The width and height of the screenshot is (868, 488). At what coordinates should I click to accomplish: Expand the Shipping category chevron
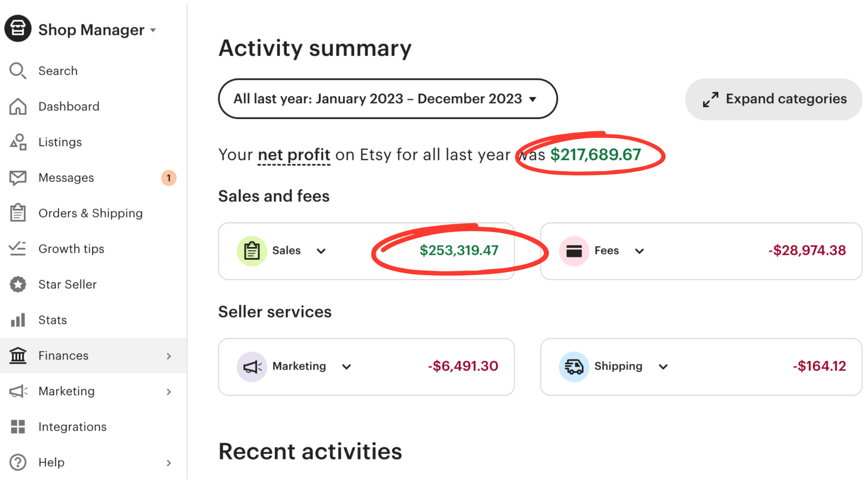[x=663, y=367]
